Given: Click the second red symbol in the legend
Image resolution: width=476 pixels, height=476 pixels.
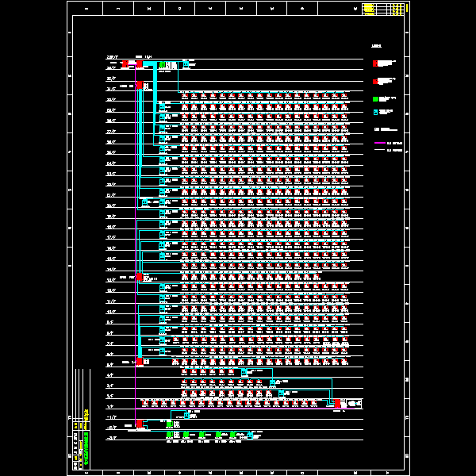Looking at the screenshot, I should pyautogui.click(x=375, y=81).
